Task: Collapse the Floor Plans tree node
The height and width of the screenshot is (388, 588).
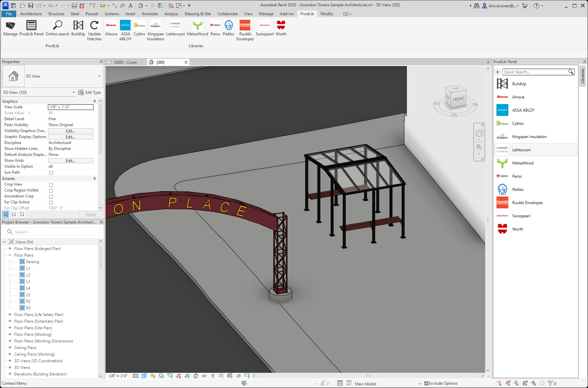Action: pyautogui.click(x=10, y=255)
